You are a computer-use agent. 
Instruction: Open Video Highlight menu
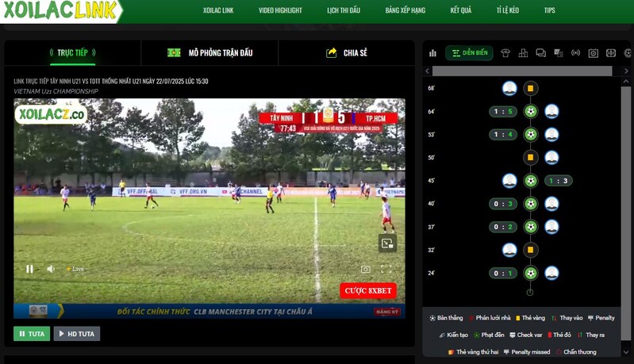click(280, 10)
